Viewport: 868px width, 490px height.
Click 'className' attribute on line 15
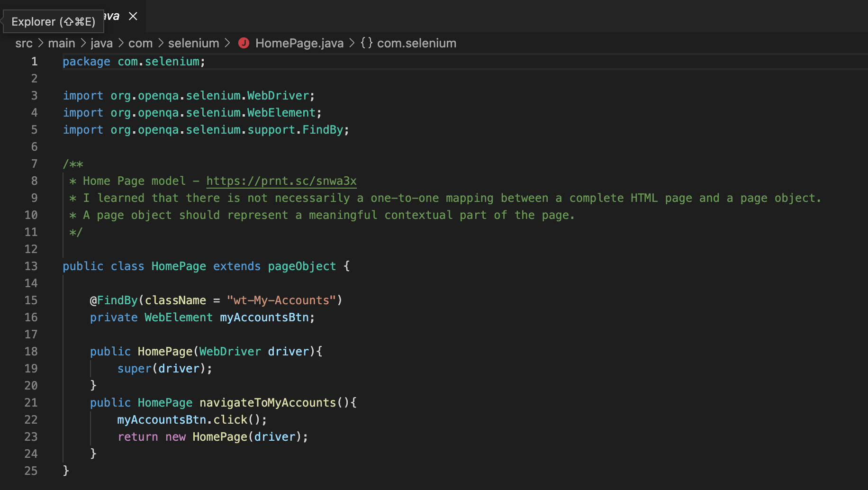pyautogui.click(x=175, y=300)
